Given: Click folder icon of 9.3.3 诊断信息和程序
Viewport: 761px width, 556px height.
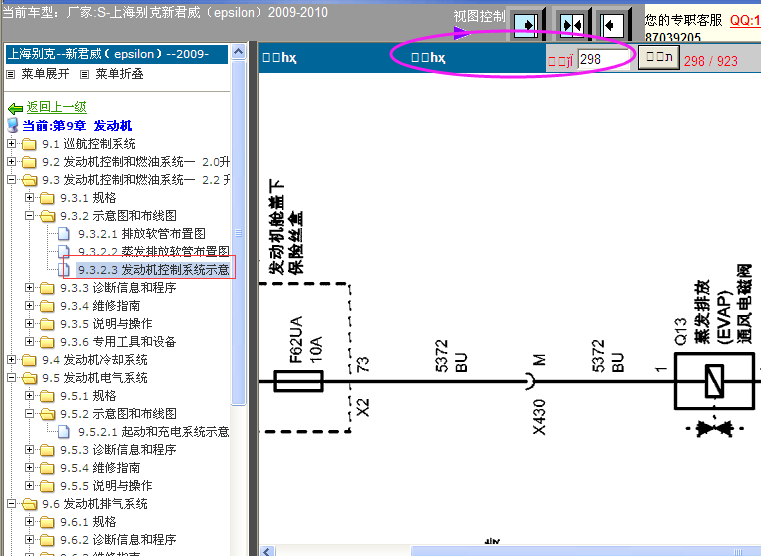Looking at the screenshot, I should 47,288.
